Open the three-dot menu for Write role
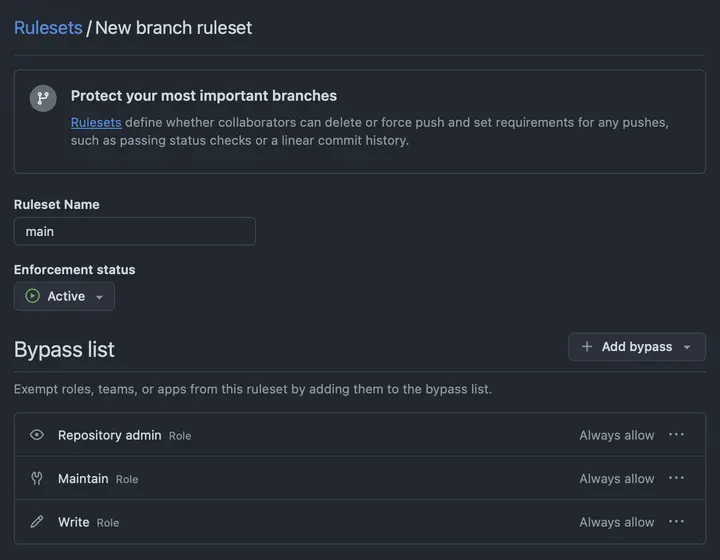The image size is (720, 560). 676,522
